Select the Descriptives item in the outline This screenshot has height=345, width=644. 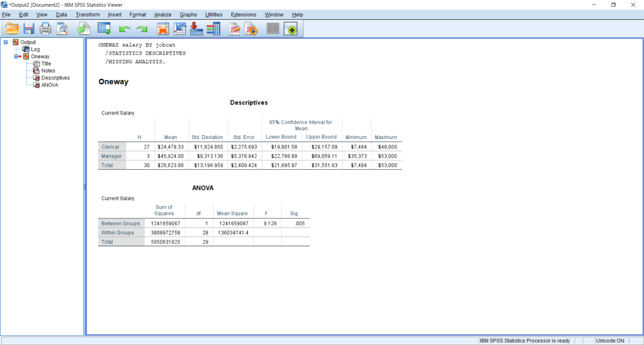click(55, 77)
